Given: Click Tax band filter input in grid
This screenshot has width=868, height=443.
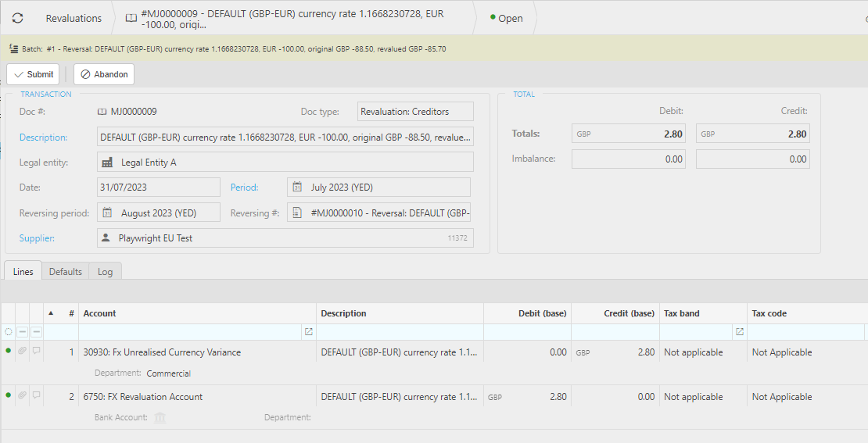Looking at the screenshot, I should pos(697,332).
